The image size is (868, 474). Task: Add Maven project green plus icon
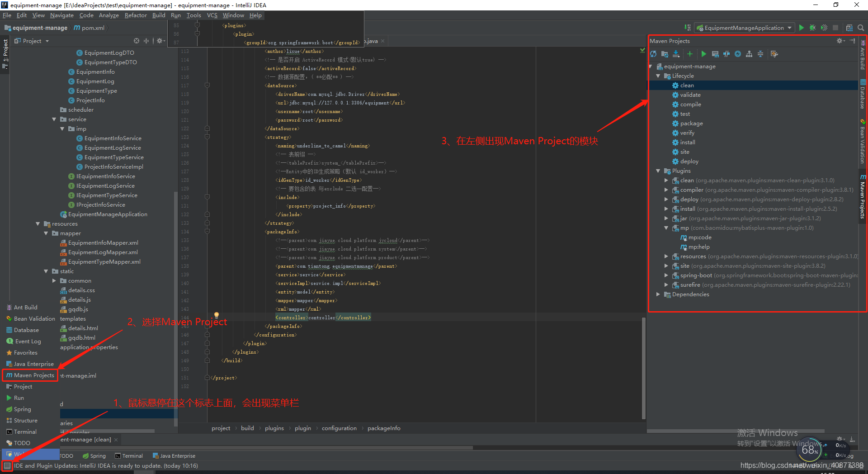pos(690,54)
